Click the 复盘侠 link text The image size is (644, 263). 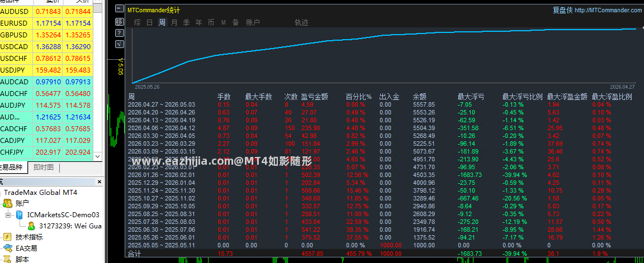pos(563,10)
